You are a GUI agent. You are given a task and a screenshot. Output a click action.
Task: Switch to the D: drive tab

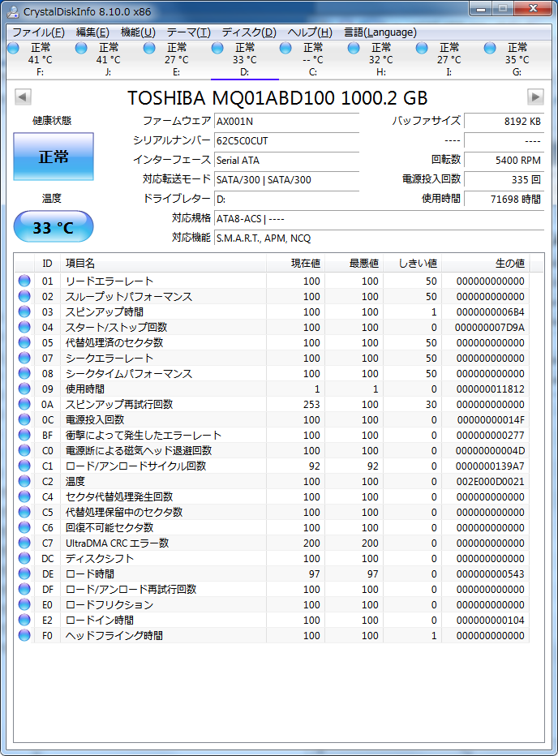[x=244, y=59]
